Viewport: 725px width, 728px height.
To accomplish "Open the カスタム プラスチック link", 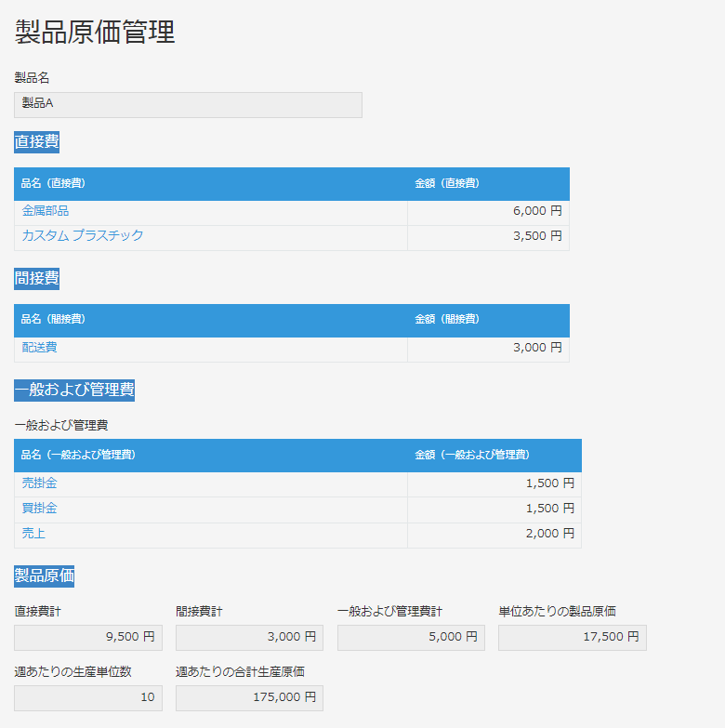I will [x=83, y=235].
